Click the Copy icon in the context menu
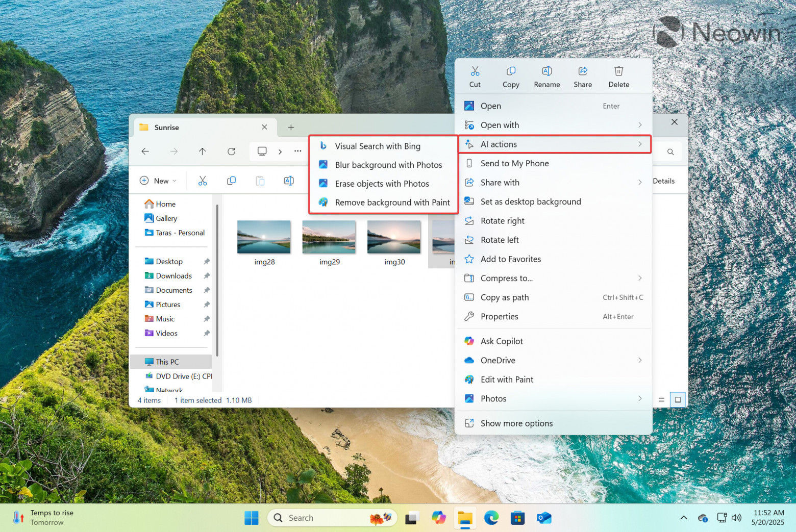The image size is (796, 532). [510, 77]
